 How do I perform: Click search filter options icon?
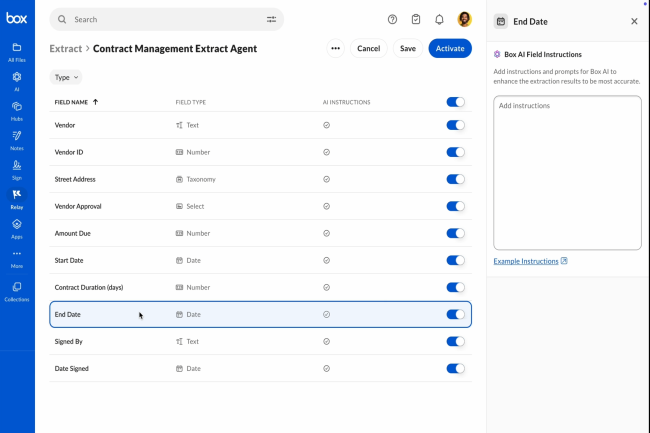[271, 19]
